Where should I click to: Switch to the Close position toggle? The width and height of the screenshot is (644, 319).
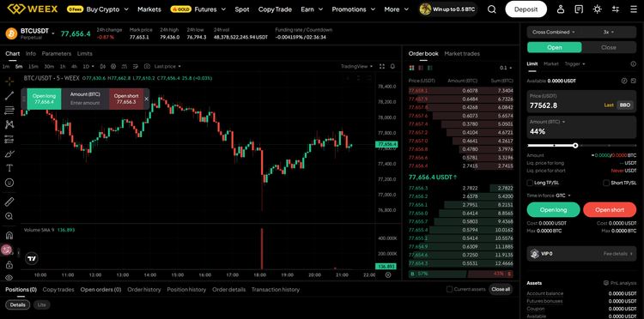[609, 47]
